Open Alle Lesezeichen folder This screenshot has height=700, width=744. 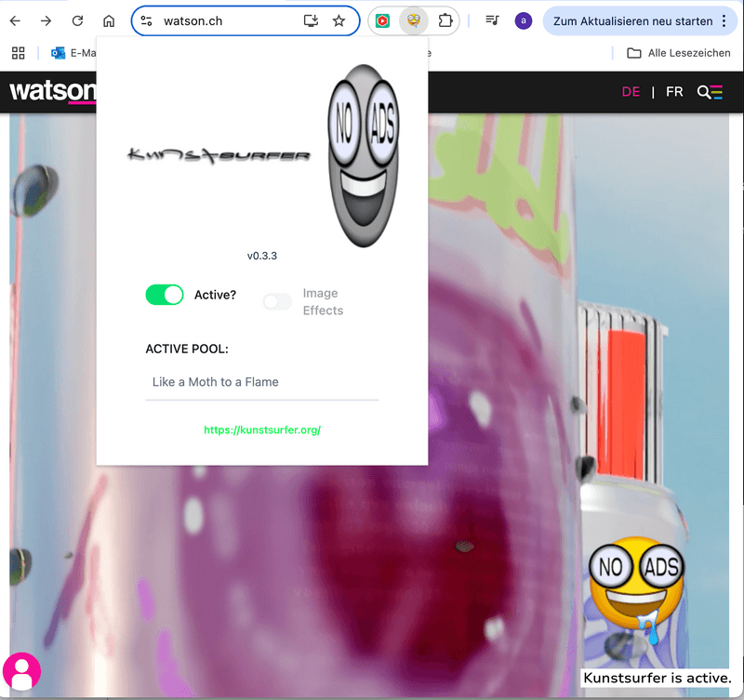[x=679, y=53]
